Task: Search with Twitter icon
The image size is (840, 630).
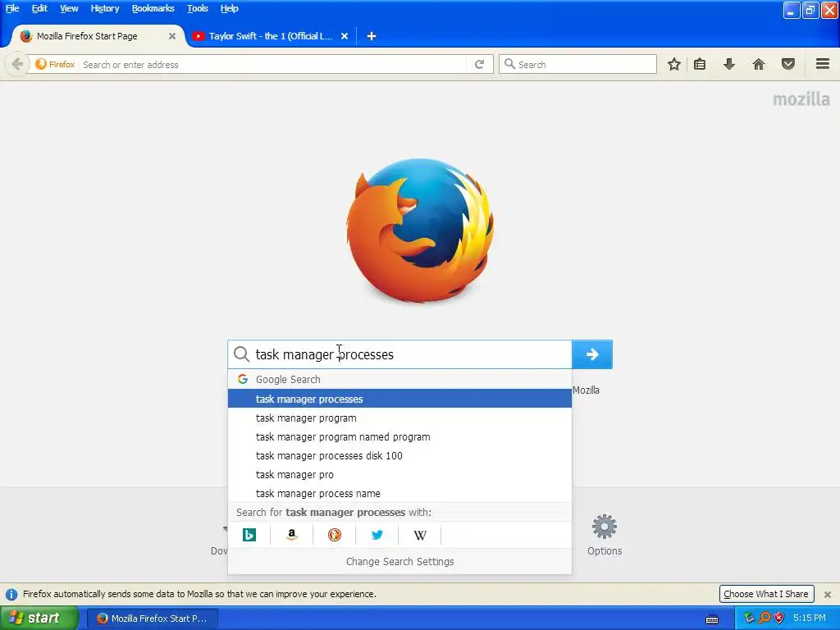Action: (x=377, y=535)
